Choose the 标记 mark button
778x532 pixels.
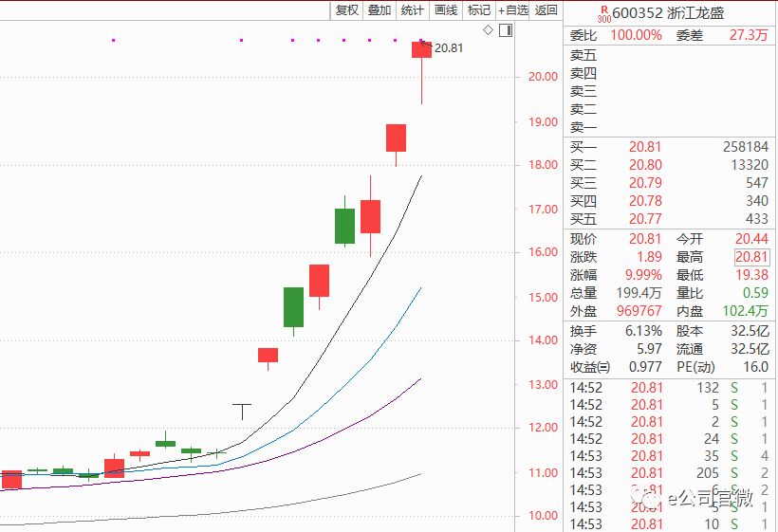click(479, 9)
